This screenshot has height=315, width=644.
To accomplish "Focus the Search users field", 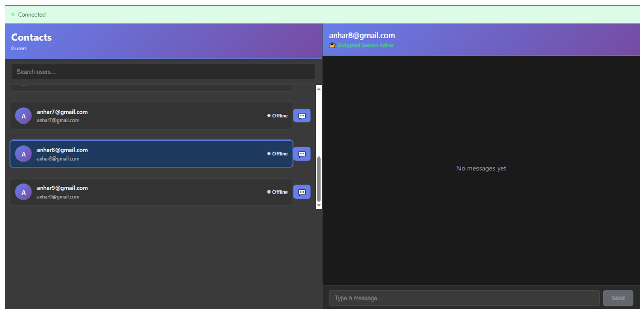I will 163,72.
